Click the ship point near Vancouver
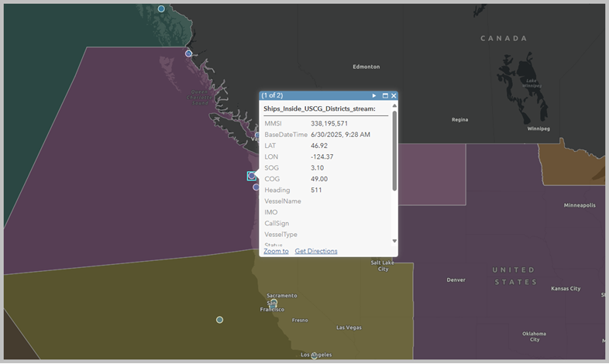609x364 pixels. click(x=258, y=136)
